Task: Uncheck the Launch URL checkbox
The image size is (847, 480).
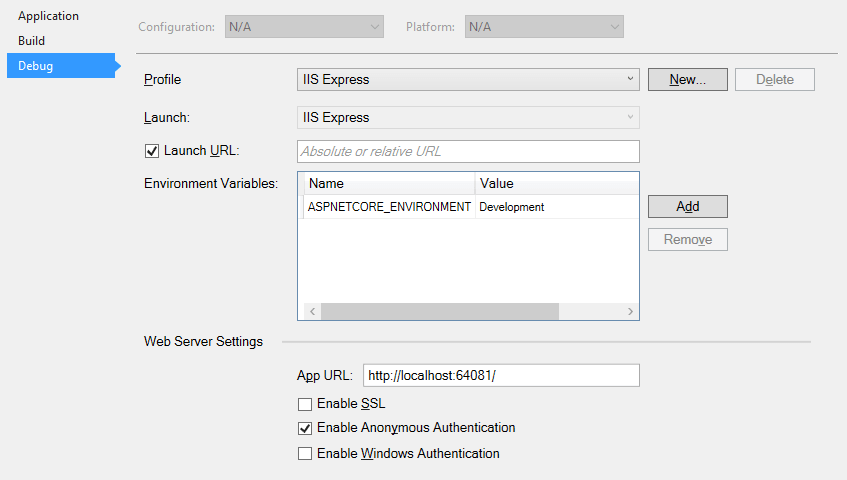Action: 152,151
